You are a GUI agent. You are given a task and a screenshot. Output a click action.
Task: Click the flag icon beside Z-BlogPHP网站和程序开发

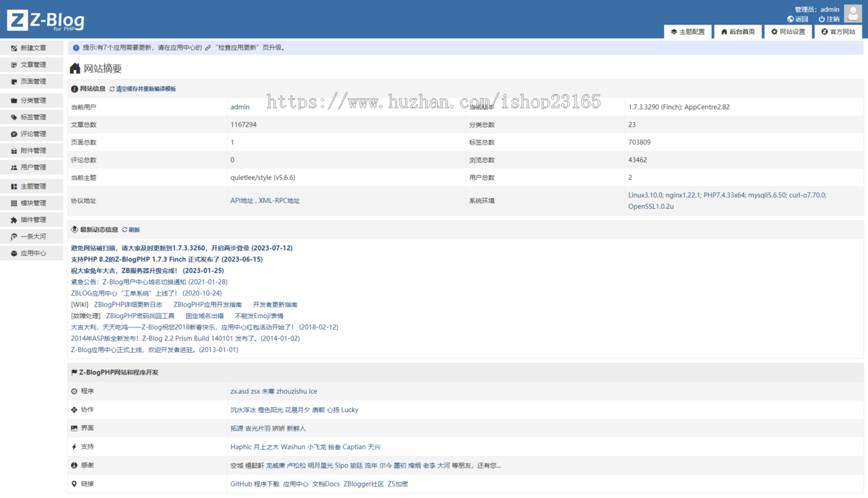(x=74, y=372)
